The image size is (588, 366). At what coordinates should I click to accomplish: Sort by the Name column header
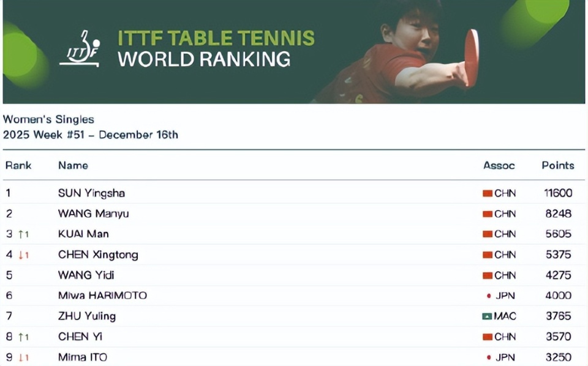(73, 165)
